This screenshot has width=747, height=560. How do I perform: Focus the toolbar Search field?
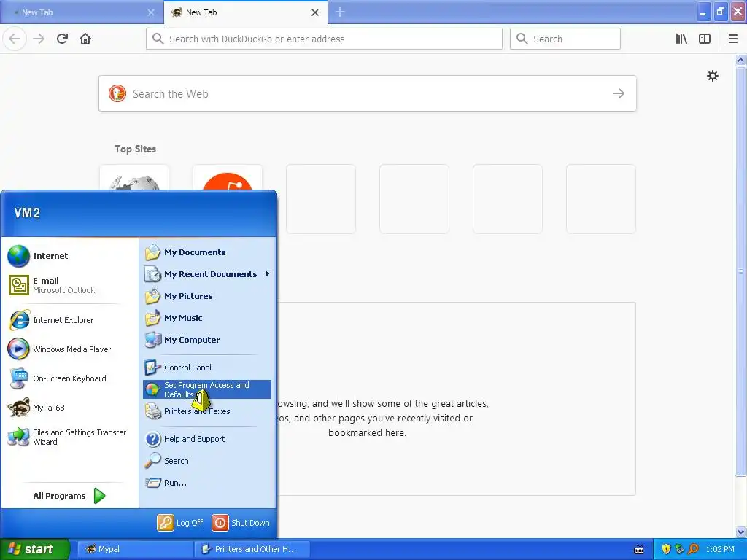click(565, 39)
